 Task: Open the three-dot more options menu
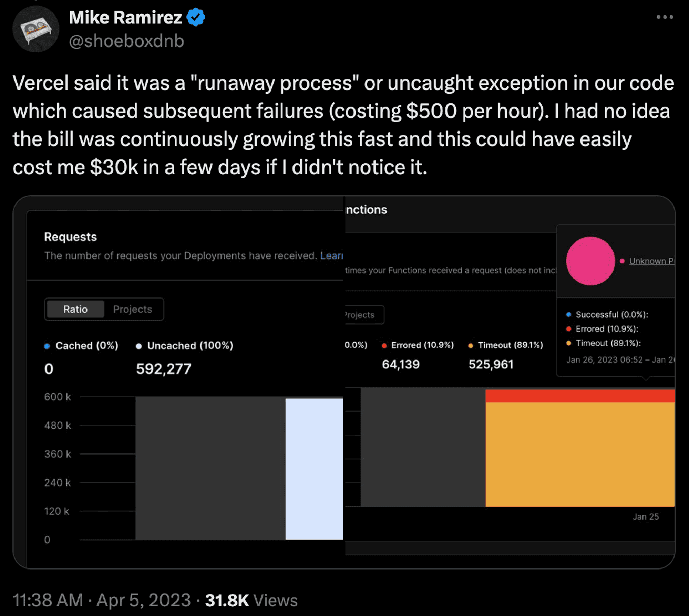[x=665, y=17]
